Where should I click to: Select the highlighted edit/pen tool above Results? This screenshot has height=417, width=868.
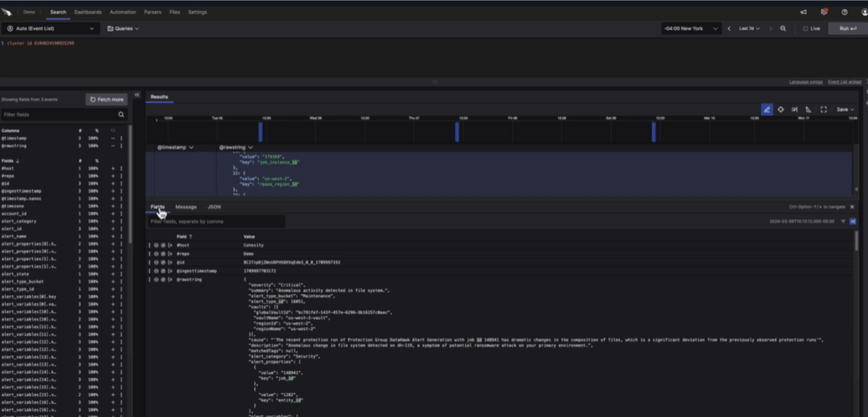click(767, 110)
